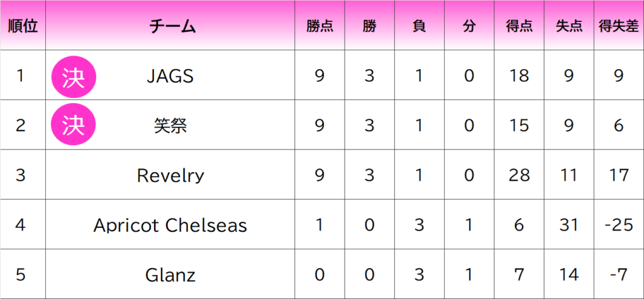
Task: Click the pink 決 badge beside JAGS
Action: click(x=73, y=76)
